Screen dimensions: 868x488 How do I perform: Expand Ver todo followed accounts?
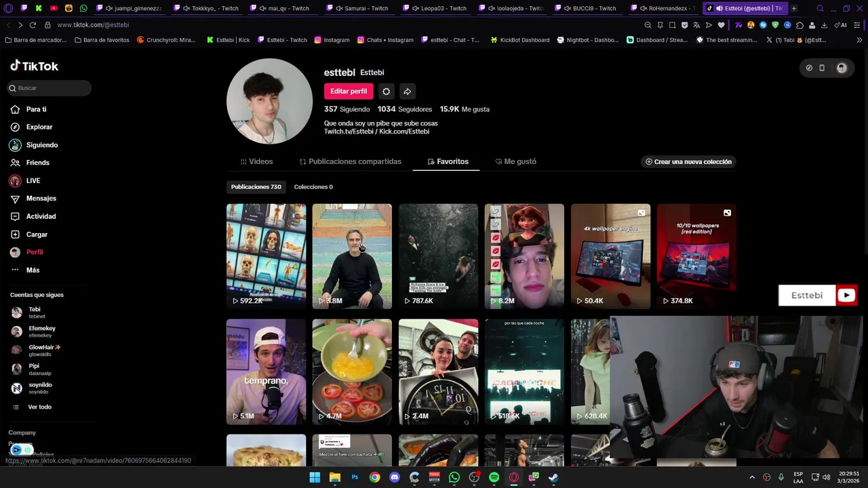coord(33,407)
